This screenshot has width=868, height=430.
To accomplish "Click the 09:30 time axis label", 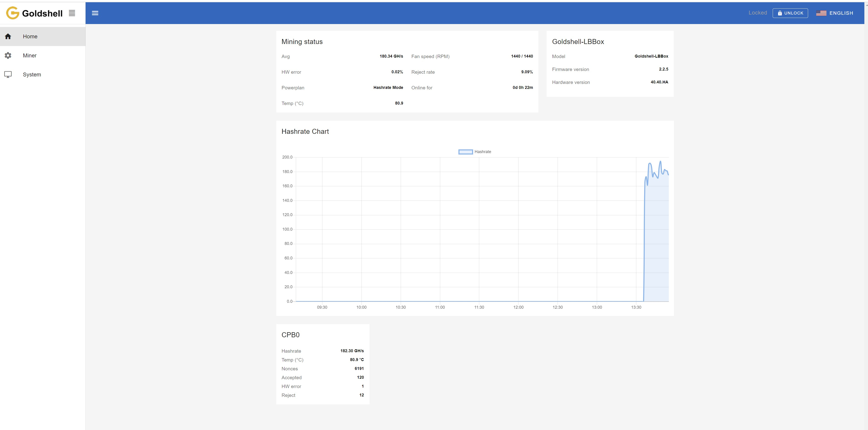I will pos(322,308).
